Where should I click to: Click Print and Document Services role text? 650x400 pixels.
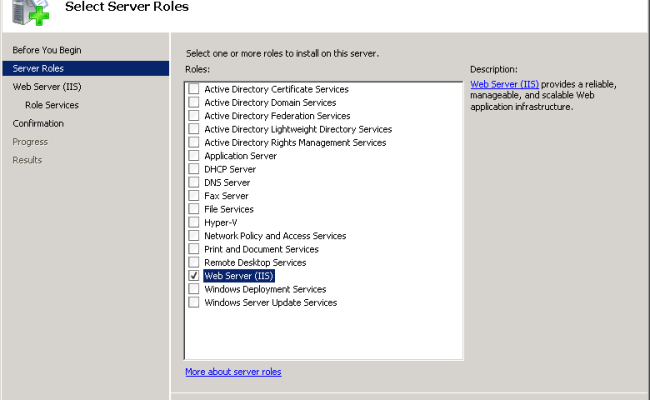click(x=261, y=249)
